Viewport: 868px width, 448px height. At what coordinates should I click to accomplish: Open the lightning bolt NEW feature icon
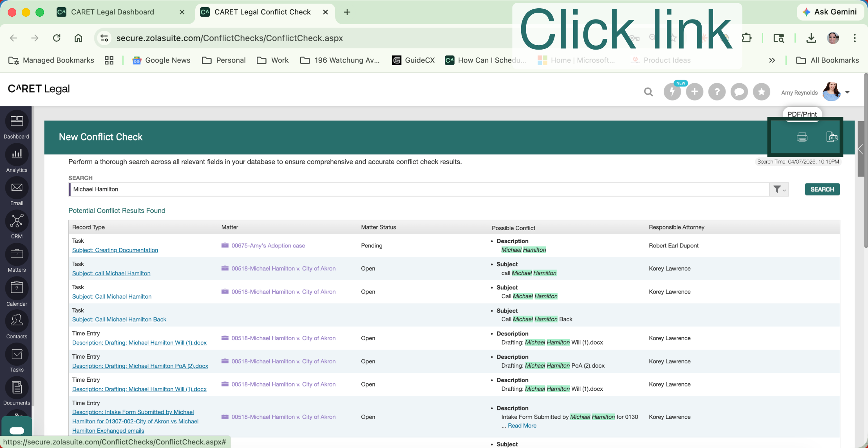[672, 92]
